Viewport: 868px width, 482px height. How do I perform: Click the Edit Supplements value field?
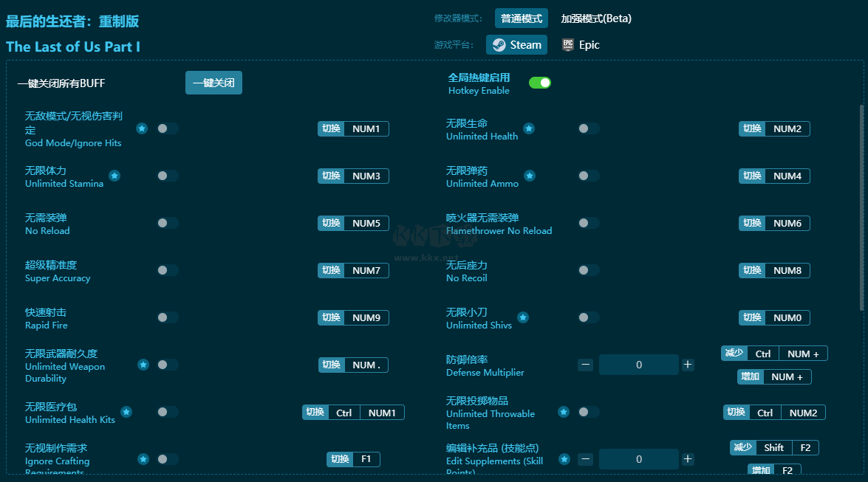pos(639,459)
